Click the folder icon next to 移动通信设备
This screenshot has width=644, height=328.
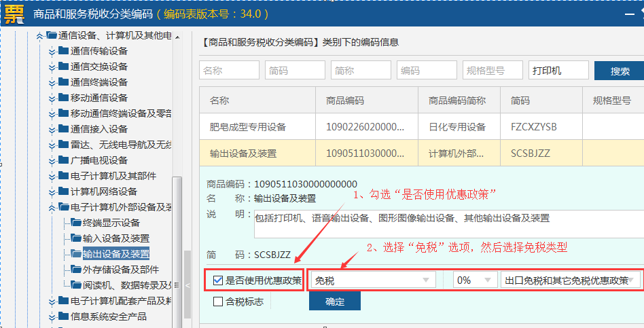point(63,98)
